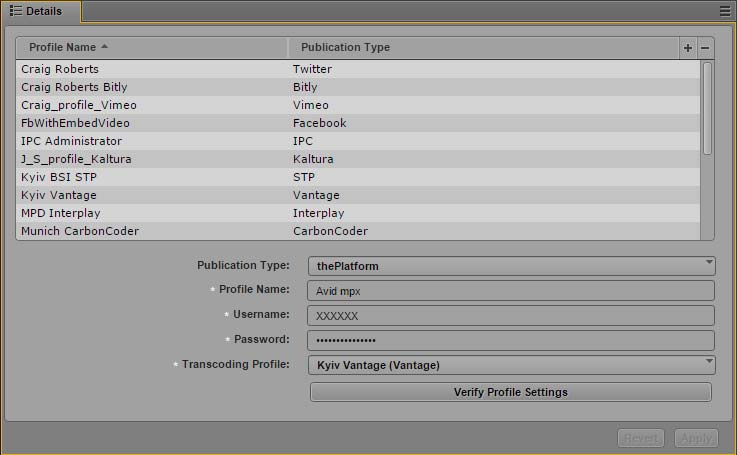Click the minus icon to remove profile

coord(705,48)
